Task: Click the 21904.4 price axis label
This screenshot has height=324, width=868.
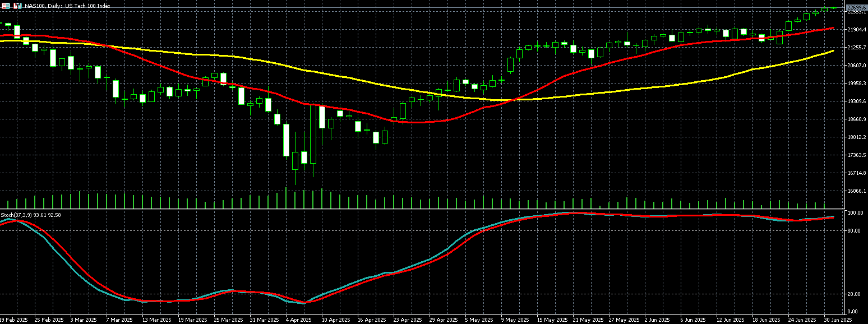Action: [856, 29]
